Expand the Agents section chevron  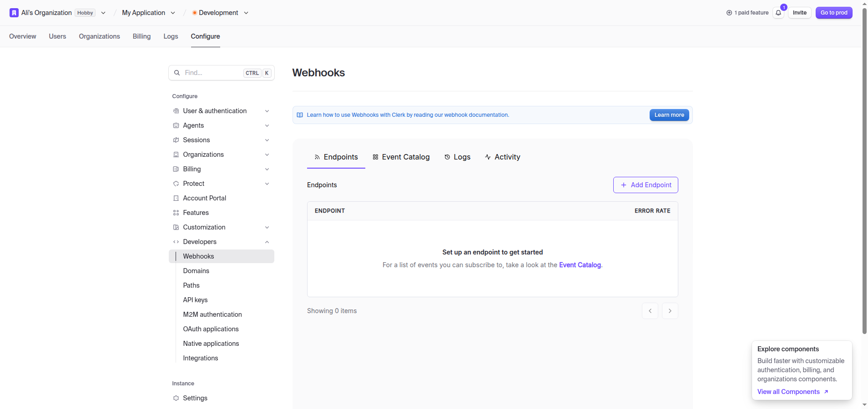click(267, 125)
